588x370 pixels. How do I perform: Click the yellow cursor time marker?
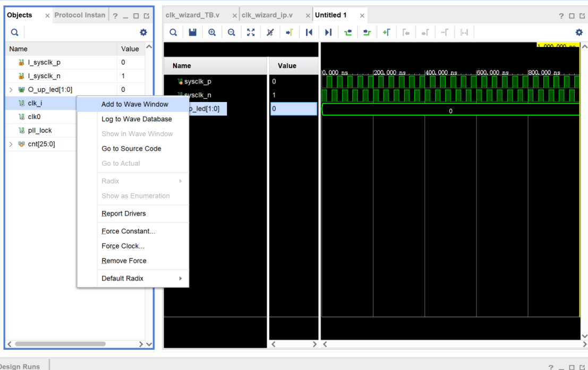[x=558, y=45]
